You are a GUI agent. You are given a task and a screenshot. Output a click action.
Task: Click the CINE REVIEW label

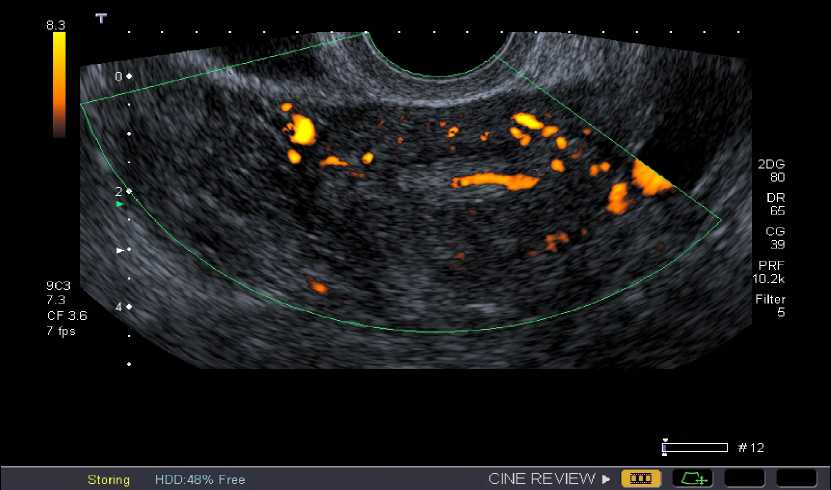point(541,479)
